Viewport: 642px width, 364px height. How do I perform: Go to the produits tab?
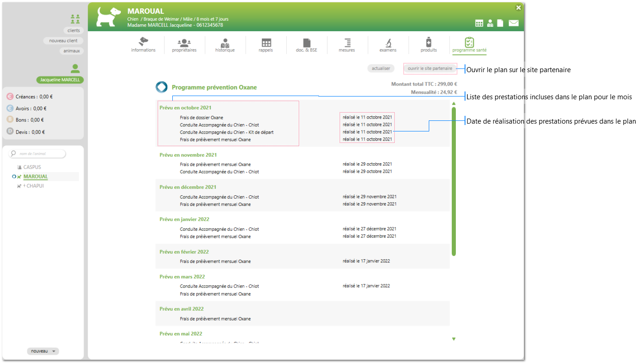[429, 45]
